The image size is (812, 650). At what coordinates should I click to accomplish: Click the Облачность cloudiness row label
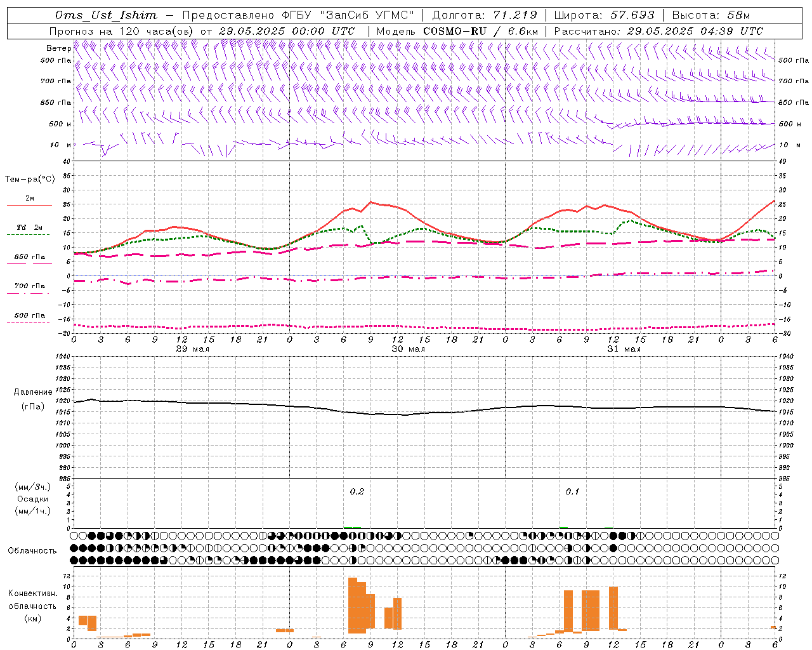(32, 550)
